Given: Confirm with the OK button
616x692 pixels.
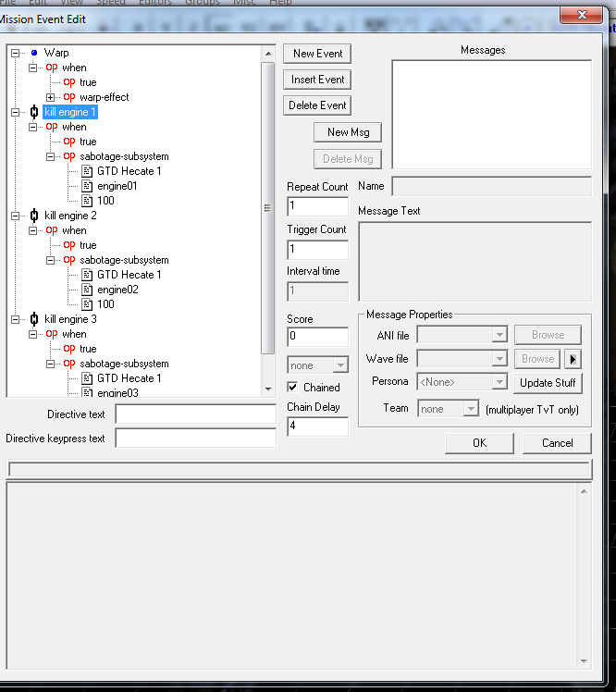Looking at the screenshot, I should [x=480, y=443].
